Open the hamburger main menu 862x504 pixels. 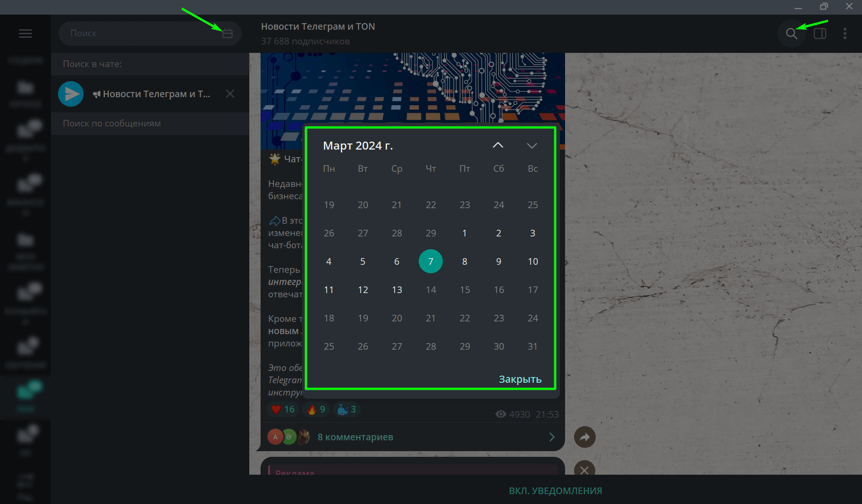click(x=25, y=34)
